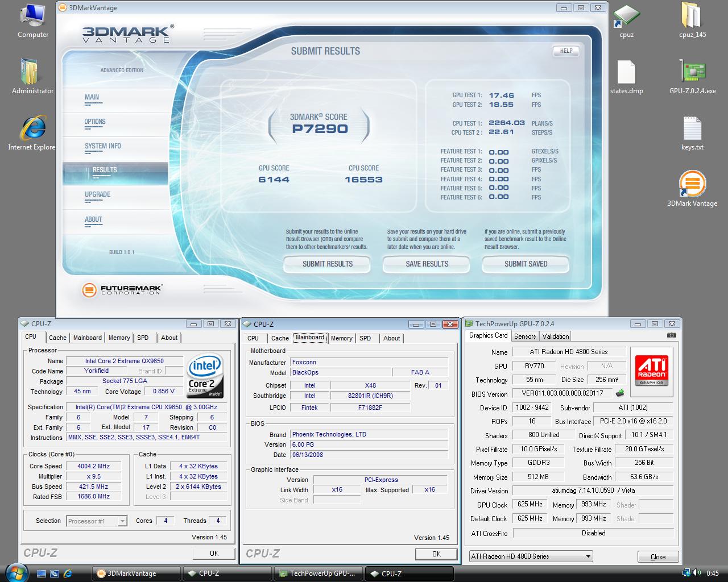The height and width of the screenshot is (582, 728).
Task: Open the Computer desktop icon
Action: tap(32, 21)
